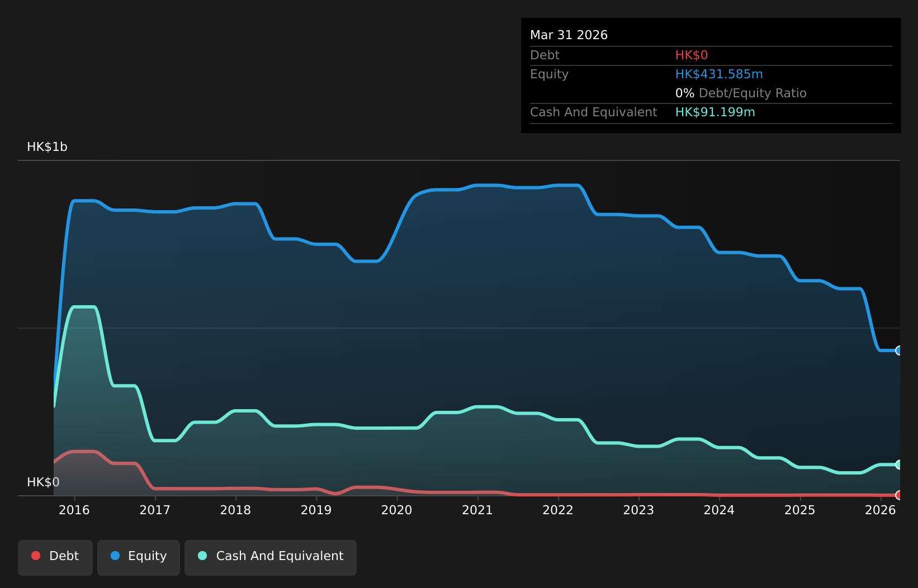Image resolution: width=918 pixels, height=588 pixels.
Task: Click the HK$91.199m cash value
Action: (715, 112)
